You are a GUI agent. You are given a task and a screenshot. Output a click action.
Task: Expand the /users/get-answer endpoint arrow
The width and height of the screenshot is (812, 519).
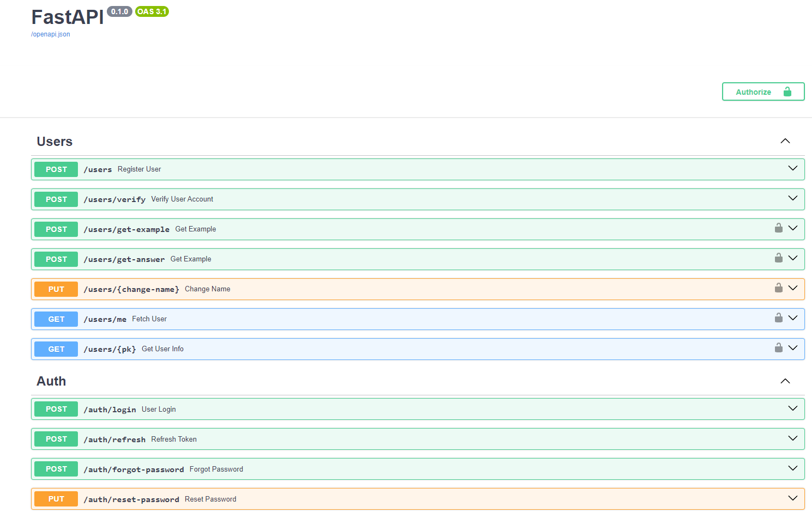(793, 258)
